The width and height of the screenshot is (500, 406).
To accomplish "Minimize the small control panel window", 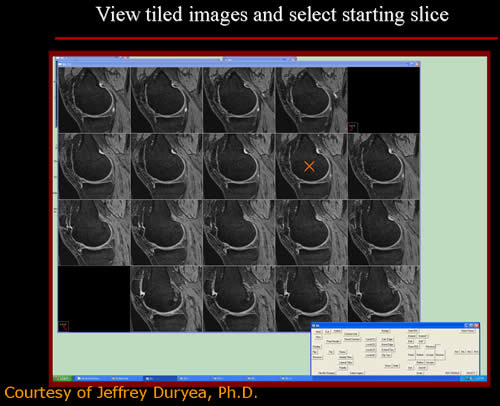I will (x=466, y=325).
